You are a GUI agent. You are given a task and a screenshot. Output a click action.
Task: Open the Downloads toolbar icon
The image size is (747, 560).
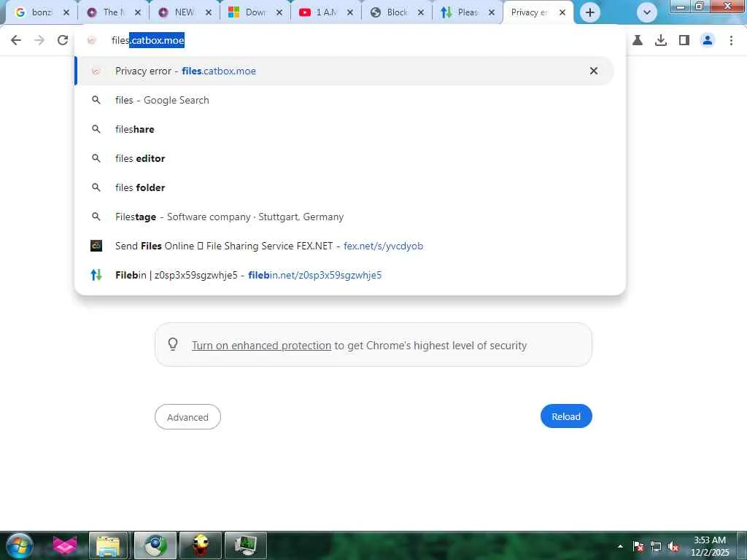click(661, 41)
